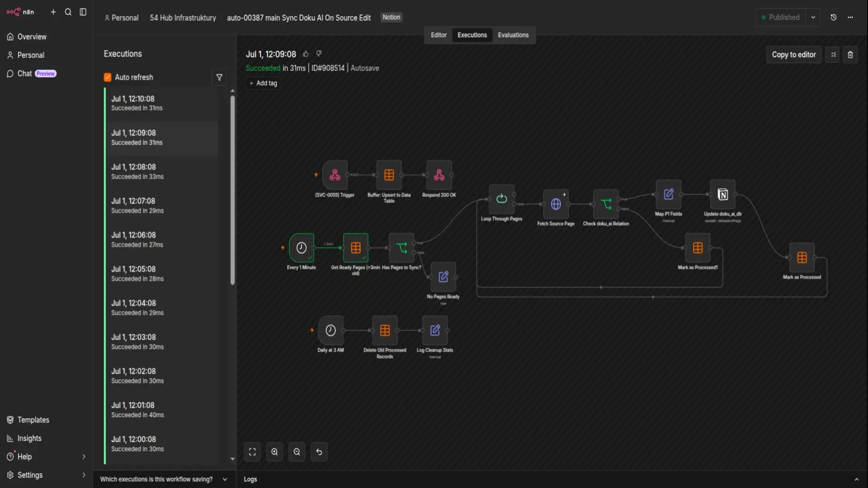Click the zoom out canvas button
Viewport: 868px width, 488px height.
(297, 452)
